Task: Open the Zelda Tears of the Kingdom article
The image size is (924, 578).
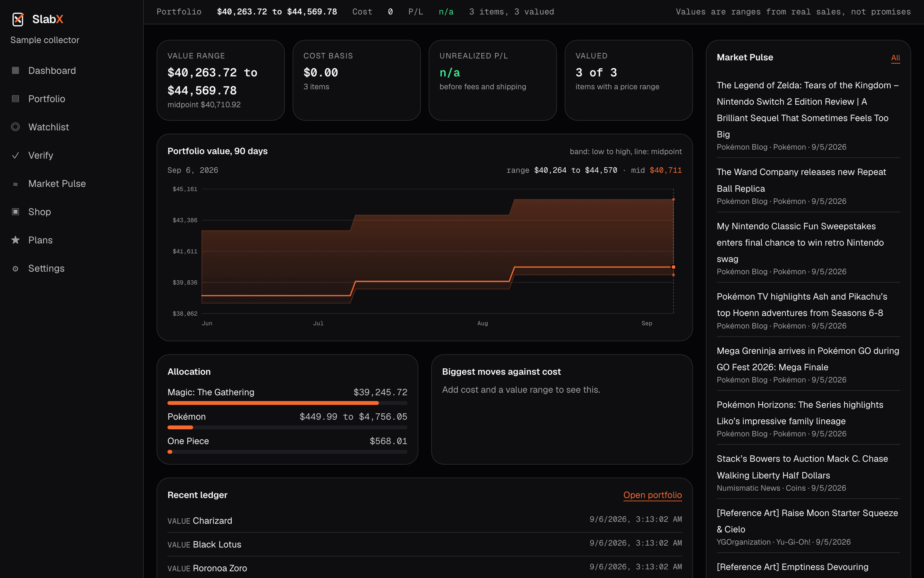Action: point(808,110)
